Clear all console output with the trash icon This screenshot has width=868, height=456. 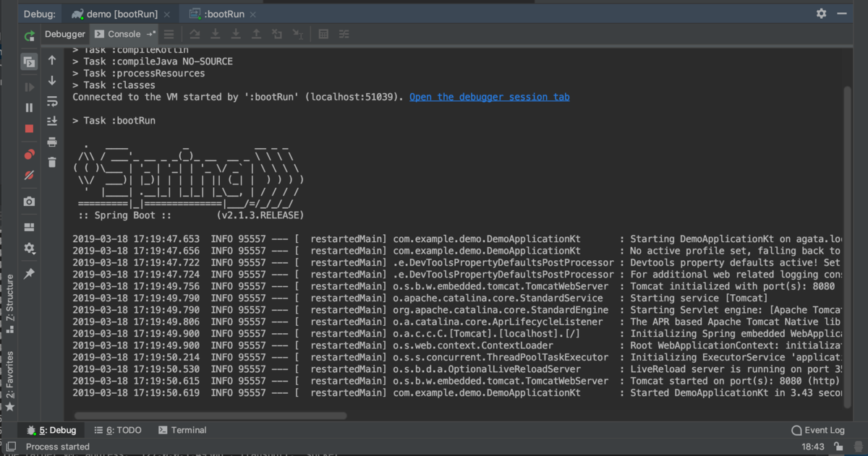click(x=52, y=163)
